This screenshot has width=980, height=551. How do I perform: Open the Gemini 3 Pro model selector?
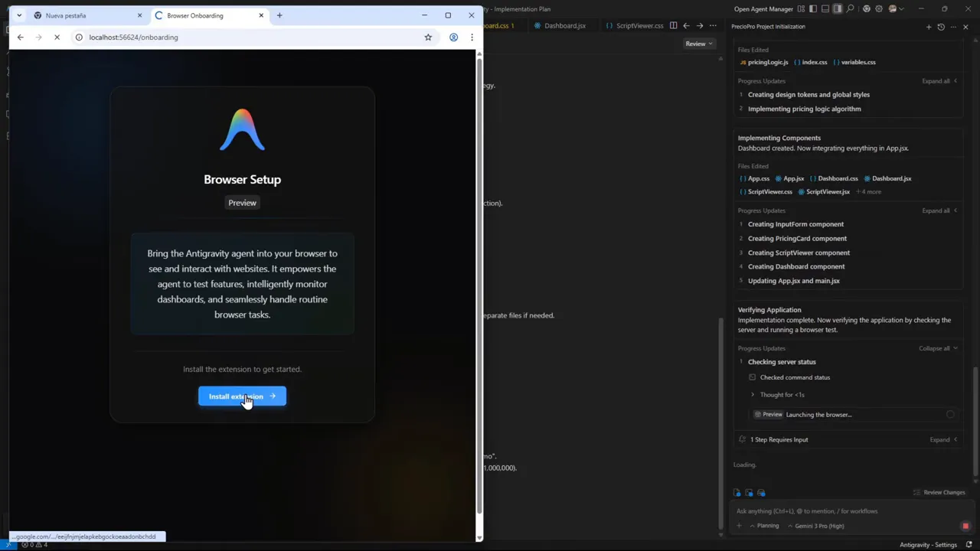click(x=818, y=526)
